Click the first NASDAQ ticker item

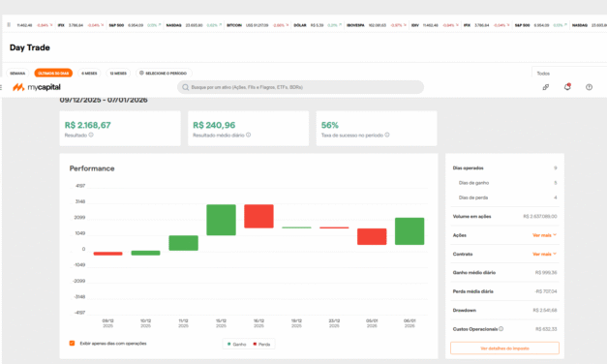(194, 25)
